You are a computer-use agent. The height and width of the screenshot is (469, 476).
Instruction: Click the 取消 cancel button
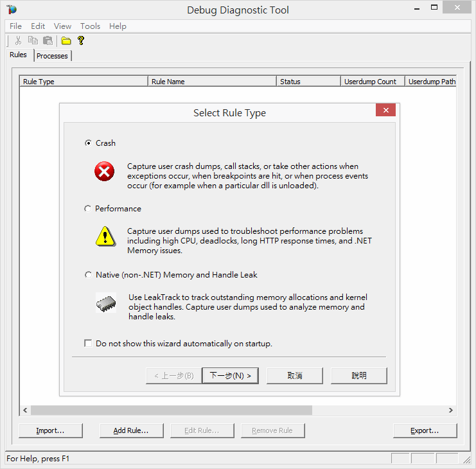[x=295, y=376]
